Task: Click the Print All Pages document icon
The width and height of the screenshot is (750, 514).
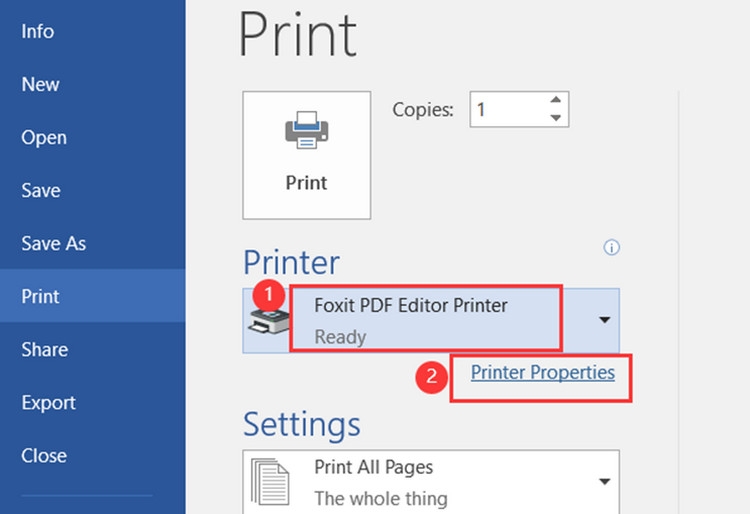Action: (x=270, y=482)
